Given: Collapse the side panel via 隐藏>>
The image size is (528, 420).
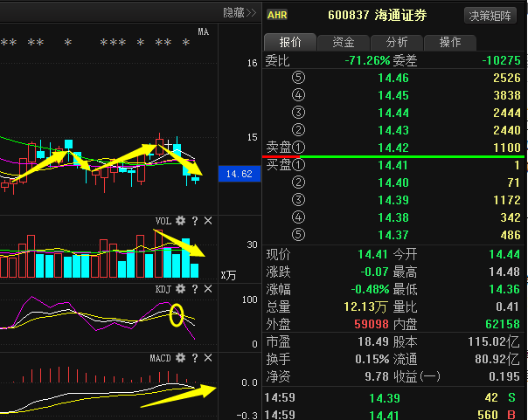Looking at the screenshot, I should [240, 12].
